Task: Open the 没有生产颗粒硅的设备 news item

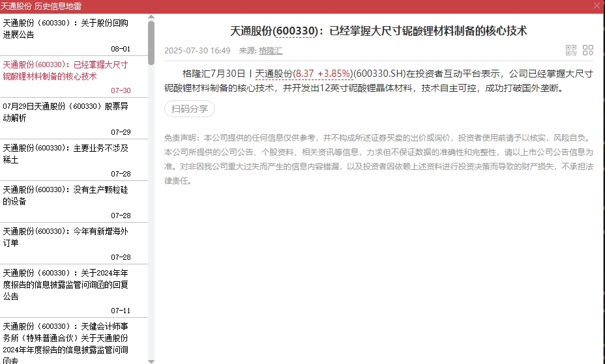Action: (x=74, y=201)
